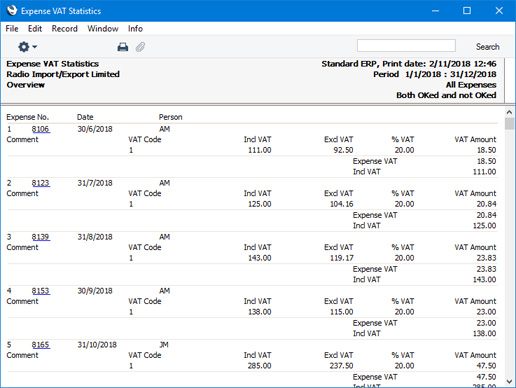Open the File menu
Viewport: 516px width, 388px height.
(x=12, y=29)
